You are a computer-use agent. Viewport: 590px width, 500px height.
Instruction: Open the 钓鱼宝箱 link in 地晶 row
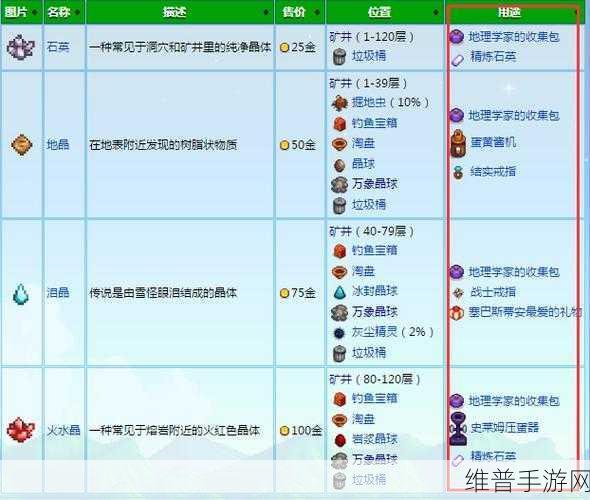tap(374, 123)
